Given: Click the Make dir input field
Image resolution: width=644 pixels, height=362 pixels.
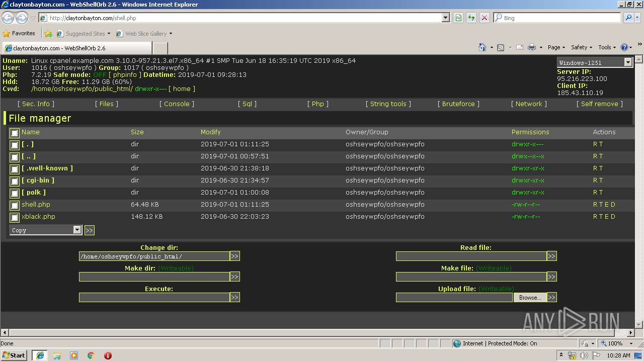Looking at the screenshot, I should pos(154,277).
